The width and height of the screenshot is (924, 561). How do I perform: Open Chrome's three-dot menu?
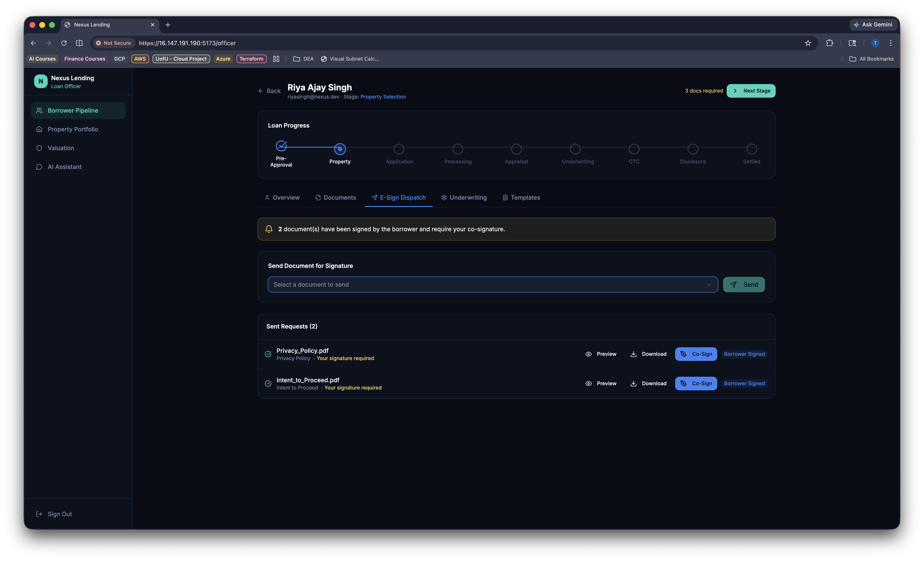[891, 43]
